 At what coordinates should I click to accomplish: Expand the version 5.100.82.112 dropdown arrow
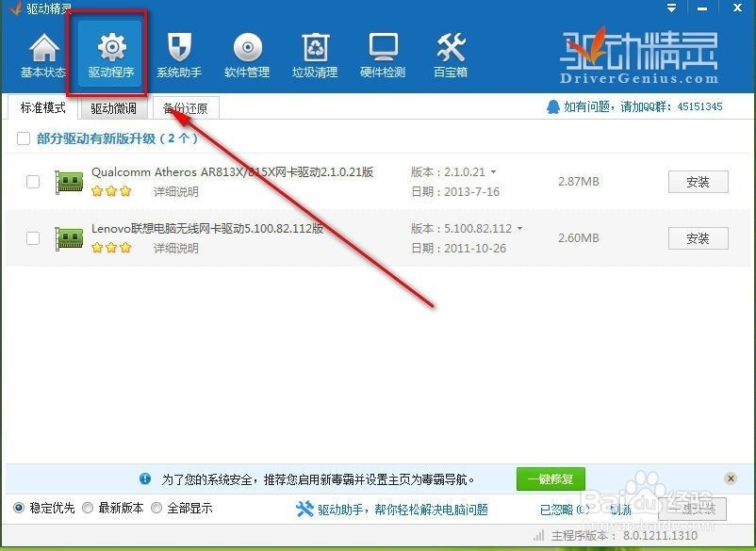pyautogui.click(x=519, y=229)
